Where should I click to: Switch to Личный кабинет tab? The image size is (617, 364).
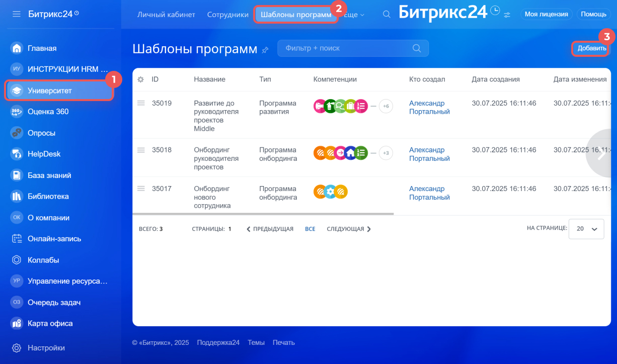point(166,15)
